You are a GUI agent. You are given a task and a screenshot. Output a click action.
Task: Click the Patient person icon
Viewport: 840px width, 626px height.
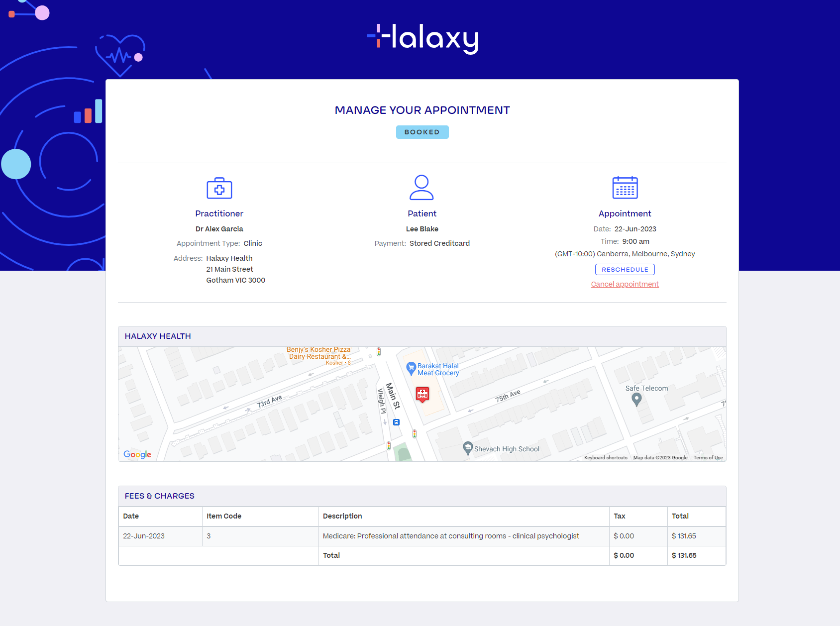tap(421, 188)
